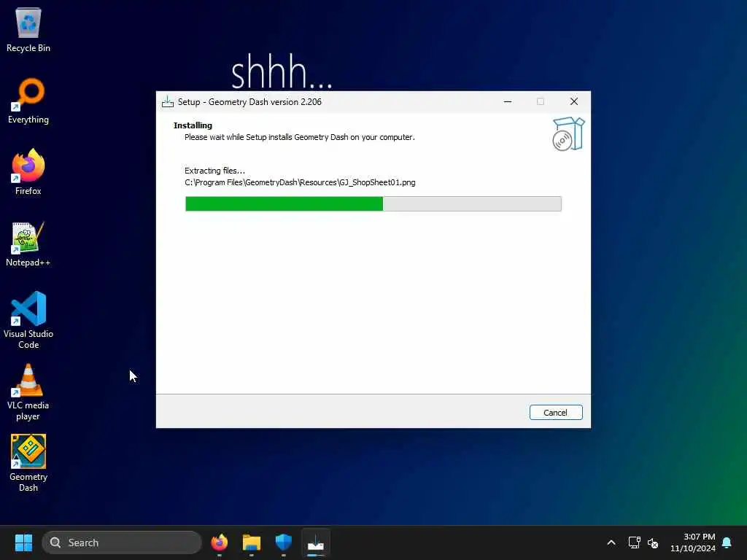Click the Setup window title text

pos(249,102)
